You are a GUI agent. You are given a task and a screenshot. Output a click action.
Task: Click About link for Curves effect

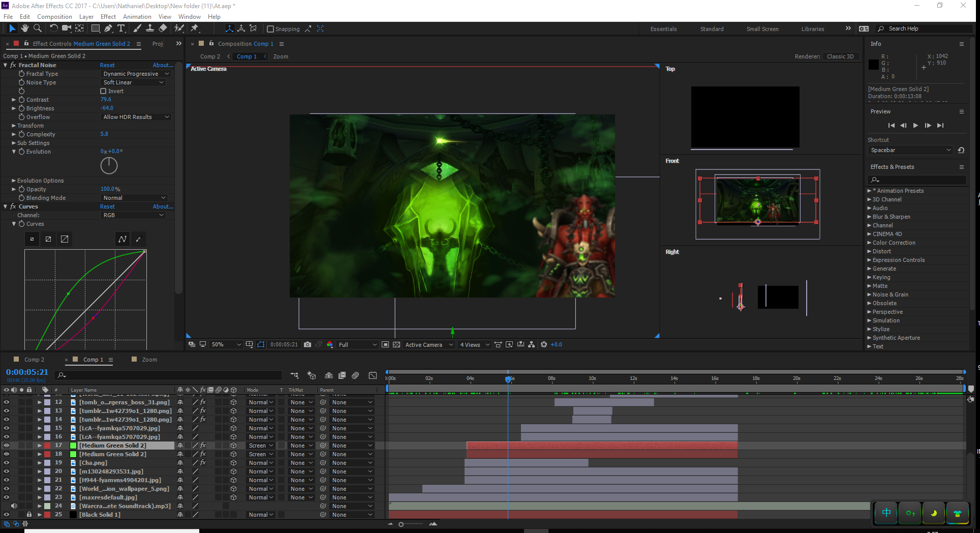point(163,206)
